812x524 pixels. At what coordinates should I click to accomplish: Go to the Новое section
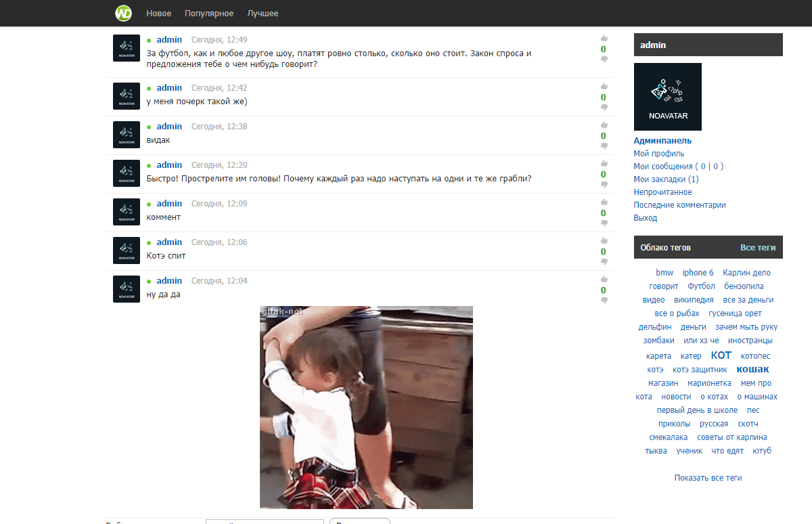point(159,14)
